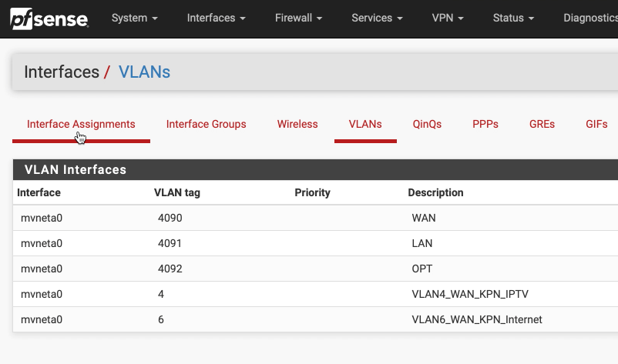Select mvneta0 in the WAN row
618x364 pixels.
click(42, 218)
